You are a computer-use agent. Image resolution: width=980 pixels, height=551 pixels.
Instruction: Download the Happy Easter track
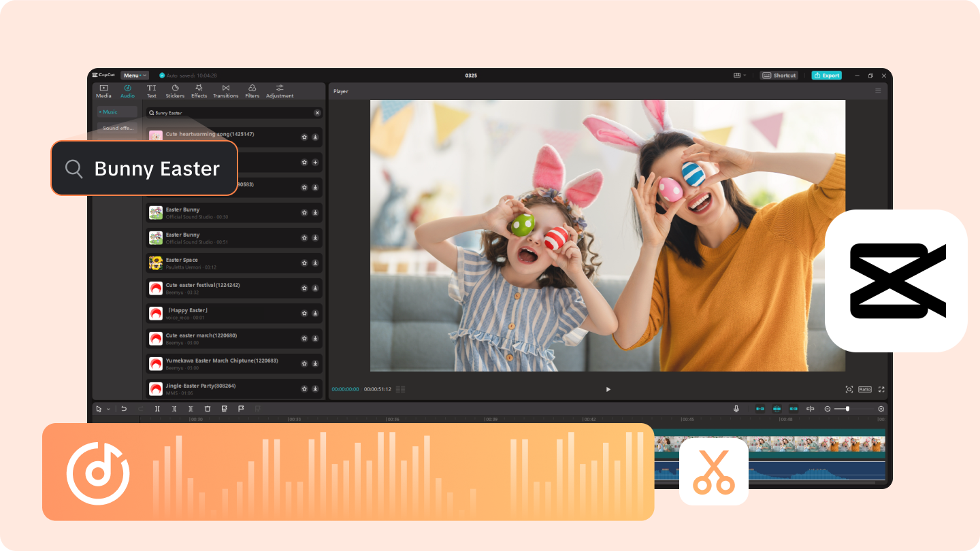[315, 314]
